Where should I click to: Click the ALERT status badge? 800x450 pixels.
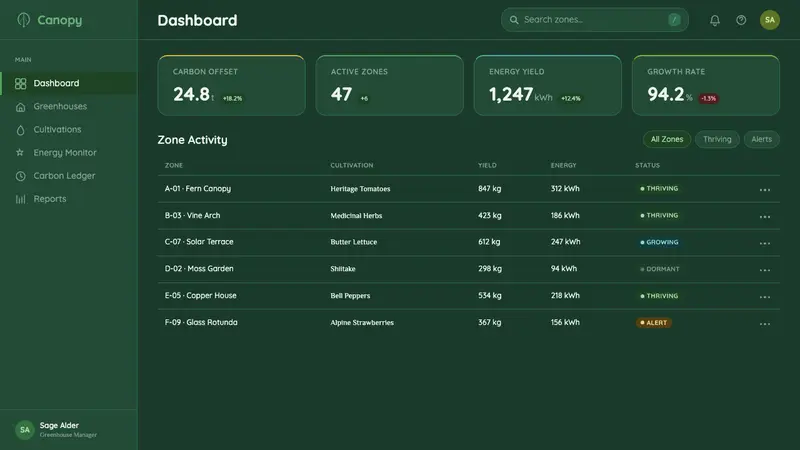[654, 322]
